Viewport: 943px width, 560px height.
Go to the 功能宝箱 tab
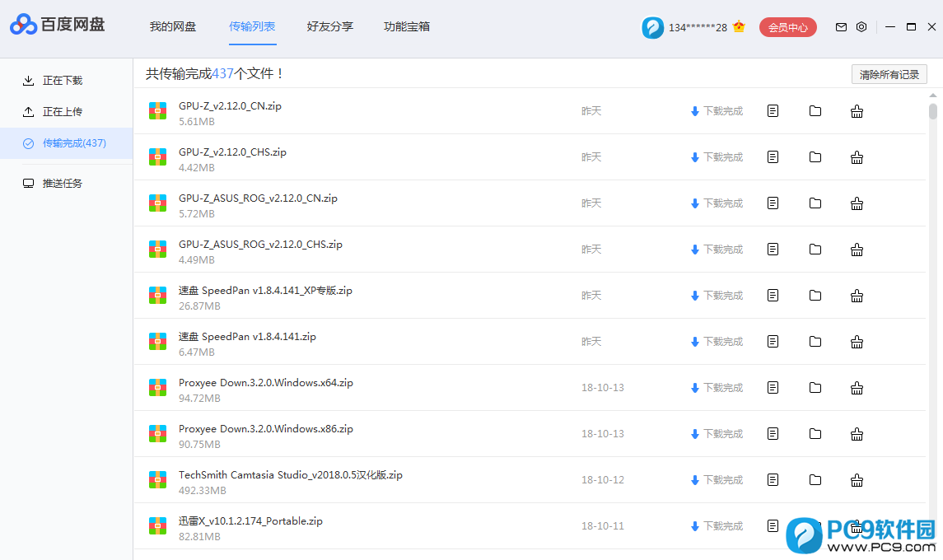tap(407, 26)
